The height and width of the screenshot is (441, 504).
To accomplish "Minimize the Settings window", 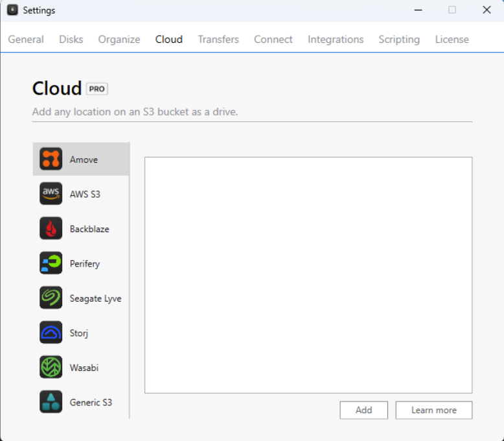I will 418,10.
